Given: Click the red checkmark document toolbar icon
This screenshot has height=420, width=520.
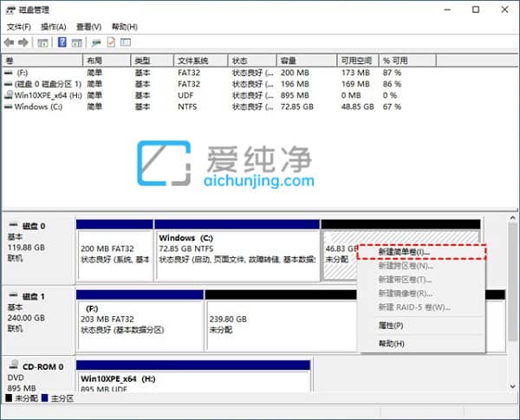Looking at the screenshot, I should coord(111,42).
